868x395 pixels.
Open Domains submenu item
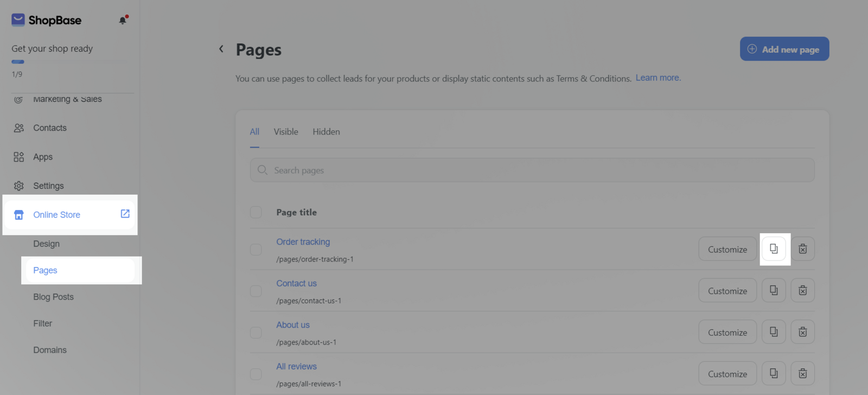click(x=50, y=350)
